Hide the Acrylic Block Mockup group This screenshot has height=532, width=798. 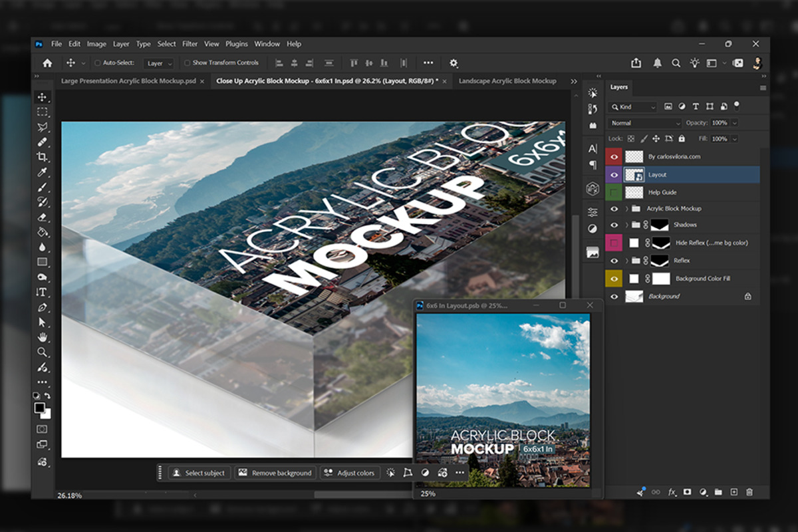click(614, 209)
